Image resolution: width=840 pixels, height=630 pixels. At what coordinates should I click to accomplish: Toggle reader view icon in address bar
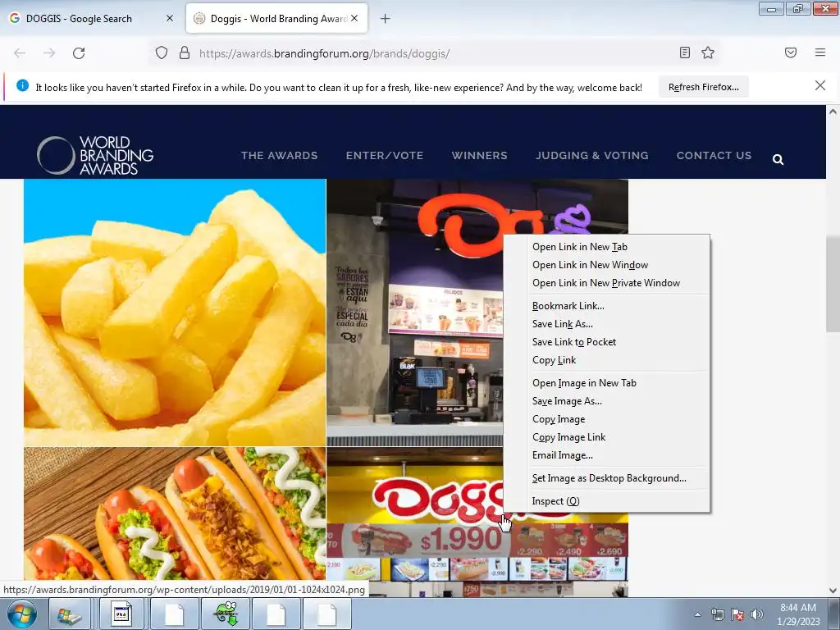click(x=685, y=52)
